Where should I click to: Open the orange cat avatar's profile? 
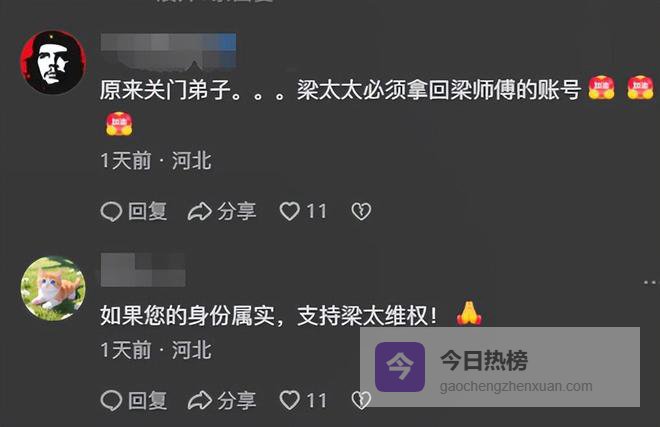pos(53,288)
